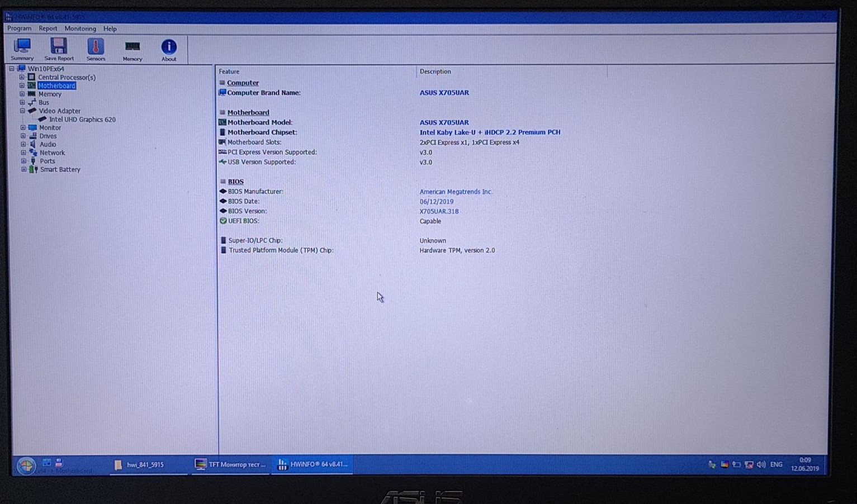Select the Win10PEx64 computer icon
The height and width of the screenshot is (504, 857).
(22, 69)
